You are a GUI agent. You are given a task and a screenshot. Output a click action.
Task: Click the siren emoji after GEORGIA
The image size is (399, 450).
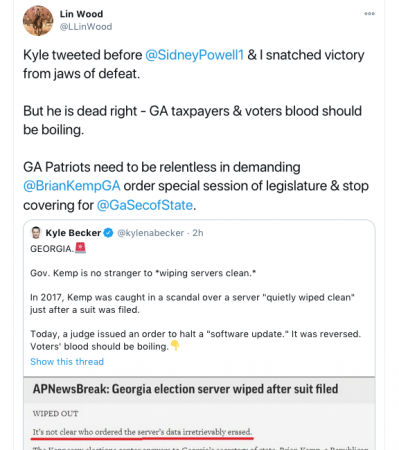tap(80, 248)
